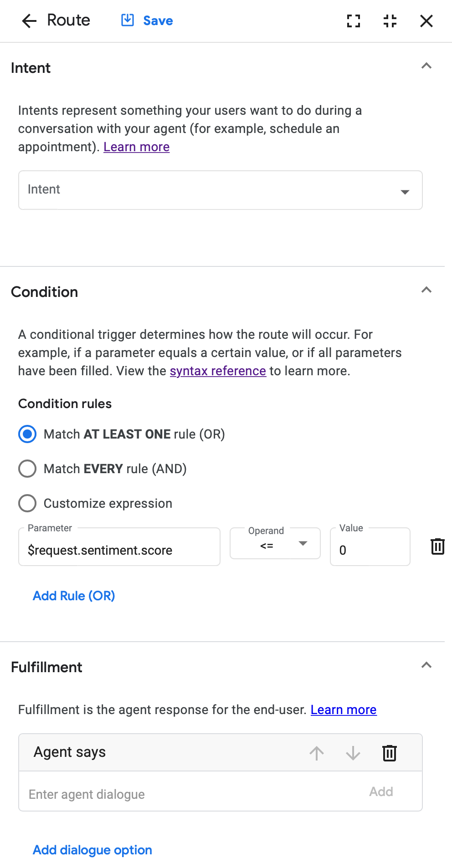Click the back arrow next to Route

click(x=29, y=21)
